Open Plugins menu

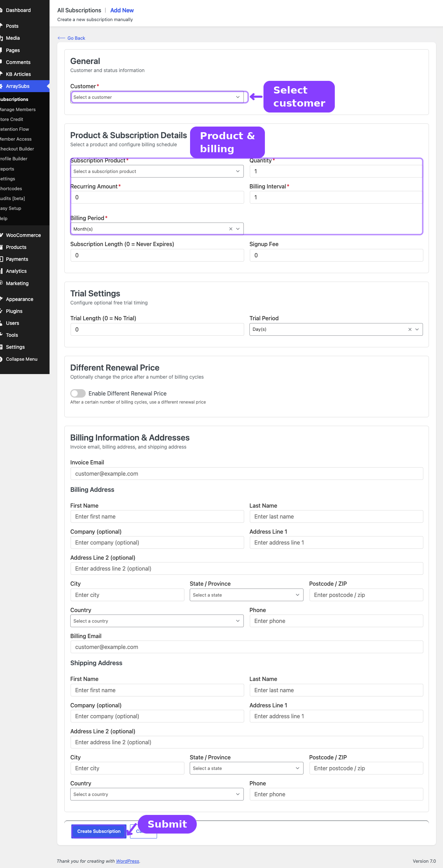click(x=14, y=311)
